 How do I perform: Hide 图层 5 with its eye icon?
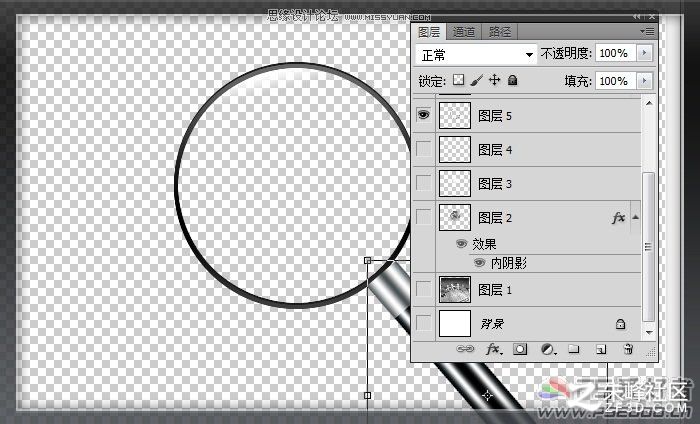coord(423,115)
